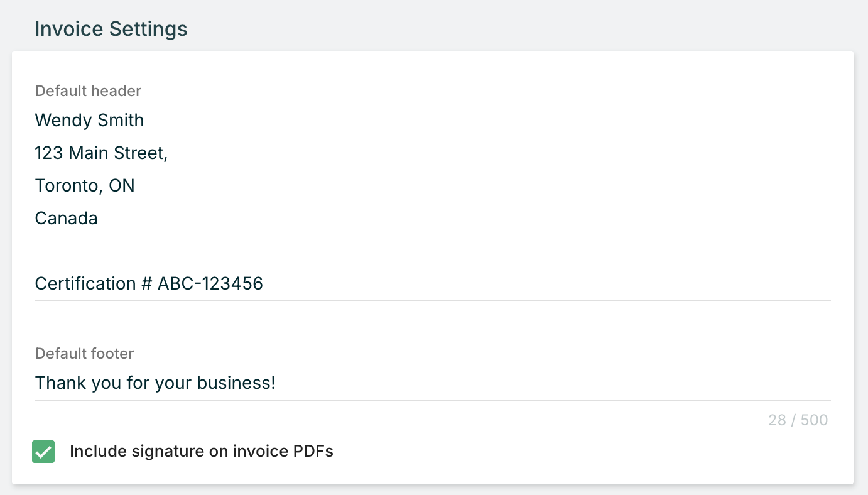Click the "ABC-123456" certification number
The image size is (868, 495).
[x=210, y=283]
